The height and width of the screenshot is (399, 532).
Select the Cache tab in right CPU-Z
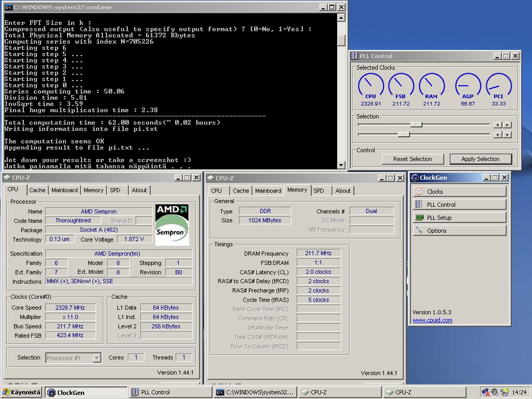click(241, 191)
